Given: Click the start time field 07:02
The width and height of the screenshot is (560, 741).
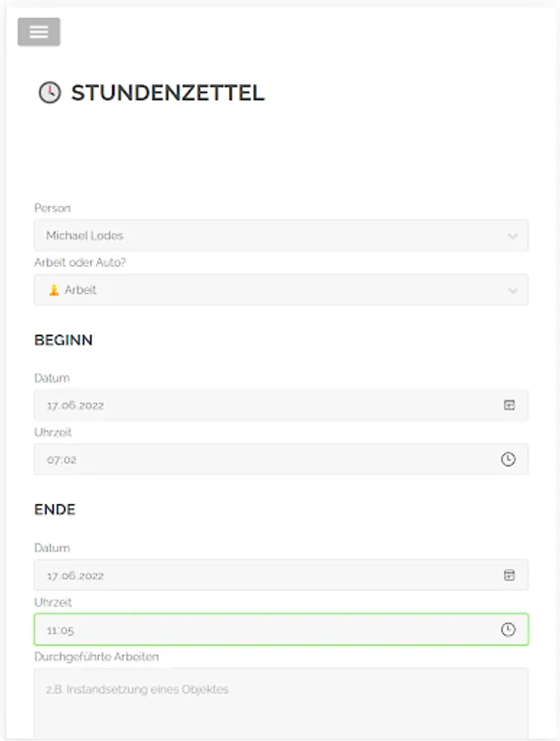Looking at the screenshot, I should click(247, 459).
